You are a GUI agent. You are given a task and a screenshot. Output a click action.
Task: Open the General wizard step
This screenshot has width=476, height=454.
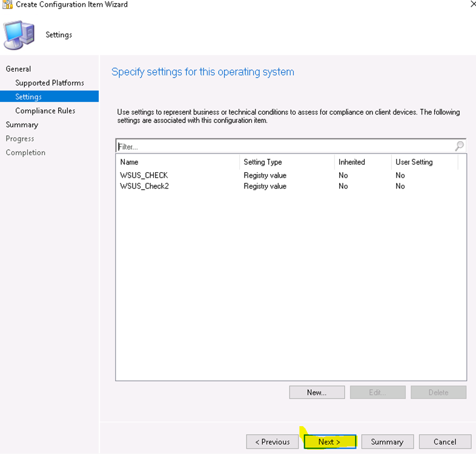click(18, 69)
